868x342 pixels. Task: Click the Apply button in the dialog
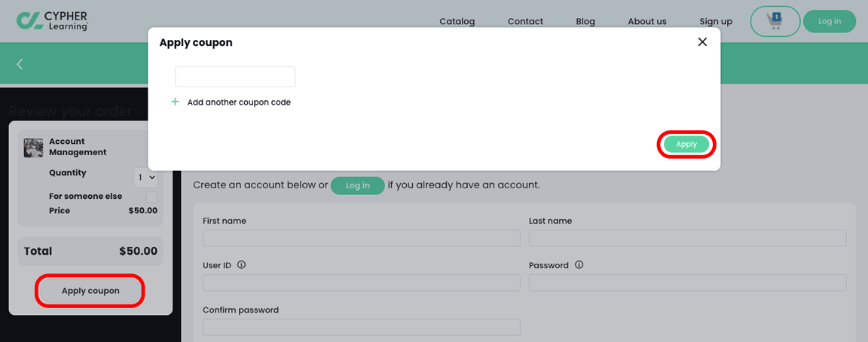pyautogui.click(x=686, y=145)
